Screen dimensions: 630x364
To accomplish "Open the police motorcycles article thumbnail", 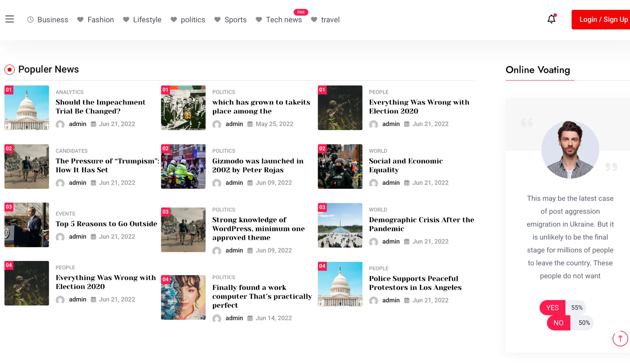I will click(183, 167).
